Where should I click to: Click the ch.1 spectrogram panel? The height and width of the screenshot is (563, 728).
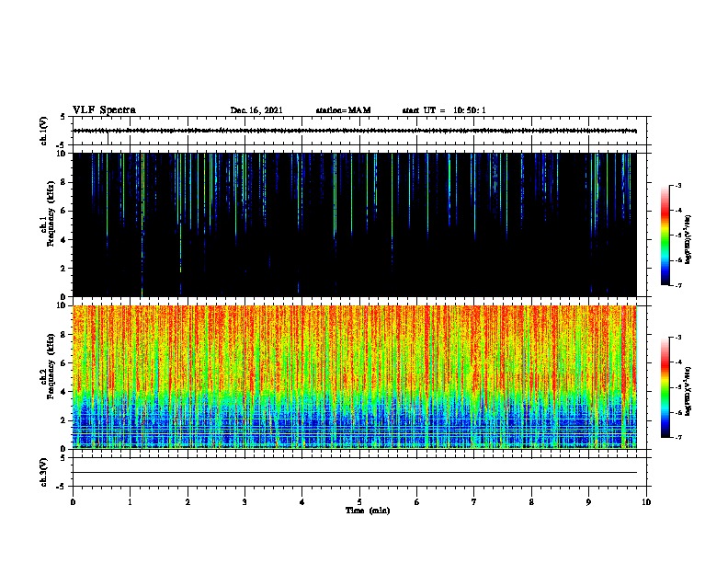tap(355, 224)
